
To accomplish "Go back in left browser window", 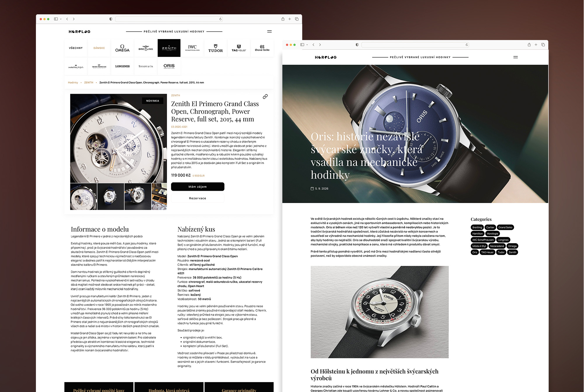I will (x=67, y=19).
